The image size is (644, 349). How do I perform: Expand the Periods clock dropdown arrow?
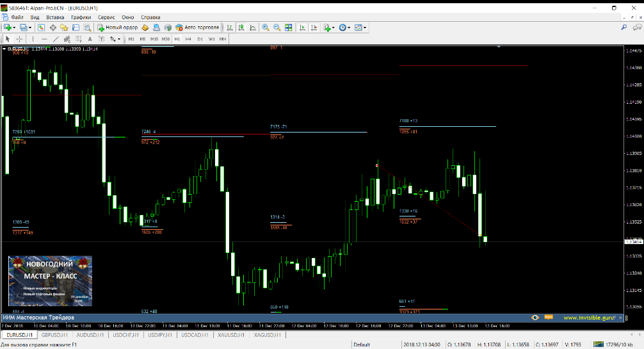tap(349, 28)
